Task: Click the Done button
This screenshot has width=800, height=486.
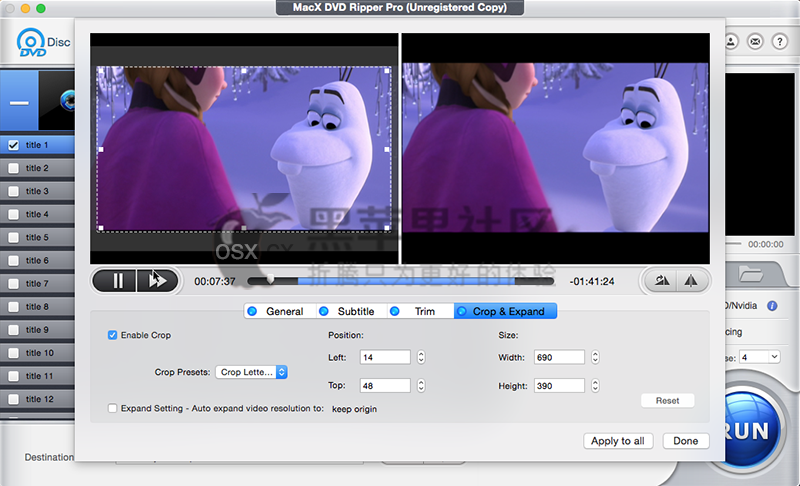Action: click(686, 441)
